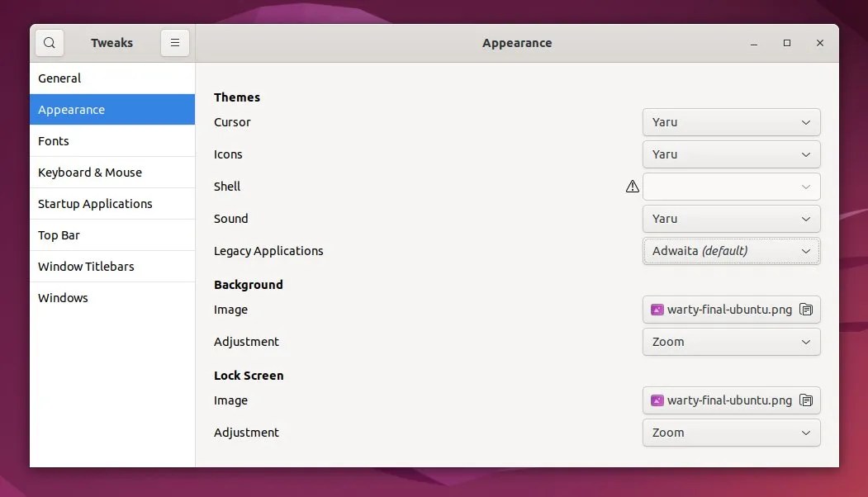Image resolution: width=868 pixels, height=497 pixels.
Task: Close the Tweaks window
Action: 820,43
